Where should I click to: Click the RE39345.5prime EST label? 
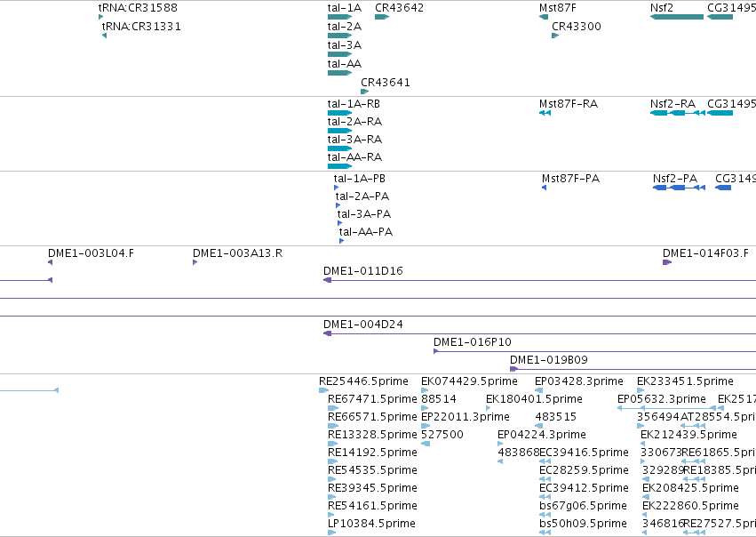(x=372, y=488)
